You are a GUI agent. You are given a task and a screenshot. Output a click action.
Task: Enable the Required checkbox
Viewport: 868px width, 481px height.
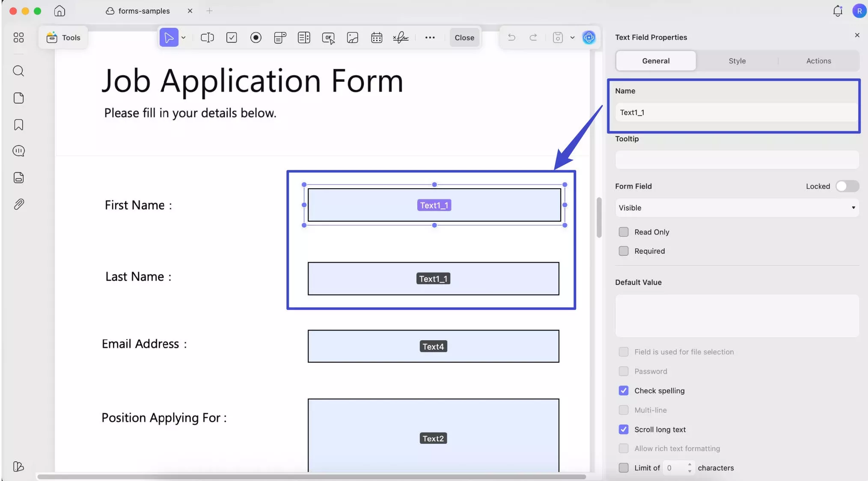624,251
